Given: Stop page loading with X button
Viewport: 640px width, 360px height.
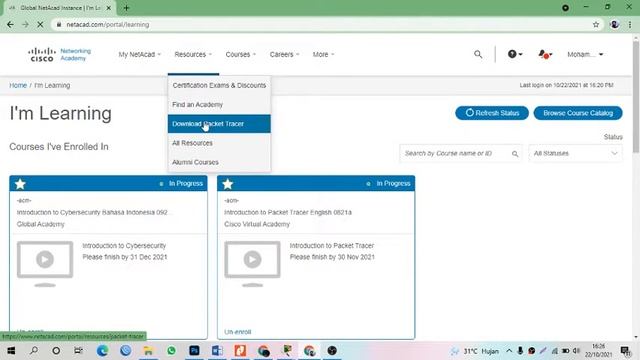Looking at the screenshot, I should coord(40,24).
